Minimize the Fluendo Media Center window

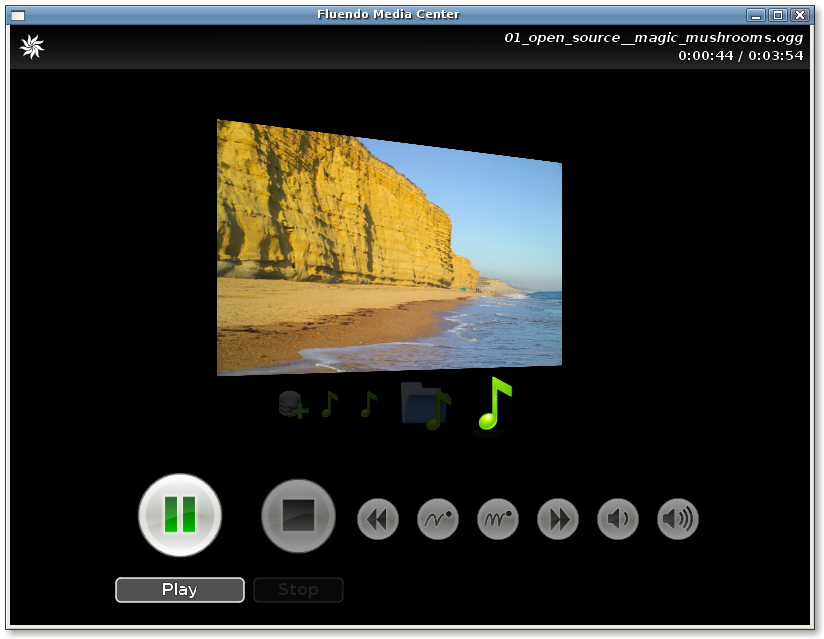click(x=756, y=15)
